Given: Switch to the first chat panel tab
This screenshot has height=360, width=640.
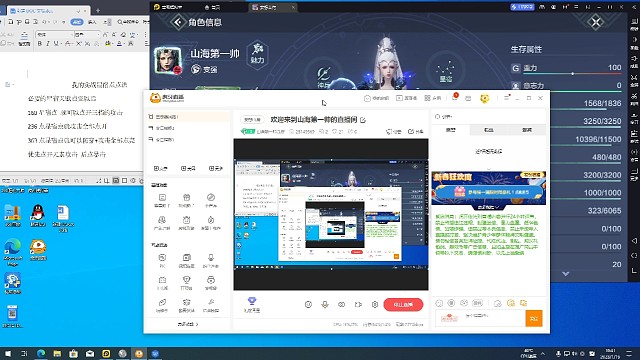Looking at the screenshot, I should (x=451, y=130).
